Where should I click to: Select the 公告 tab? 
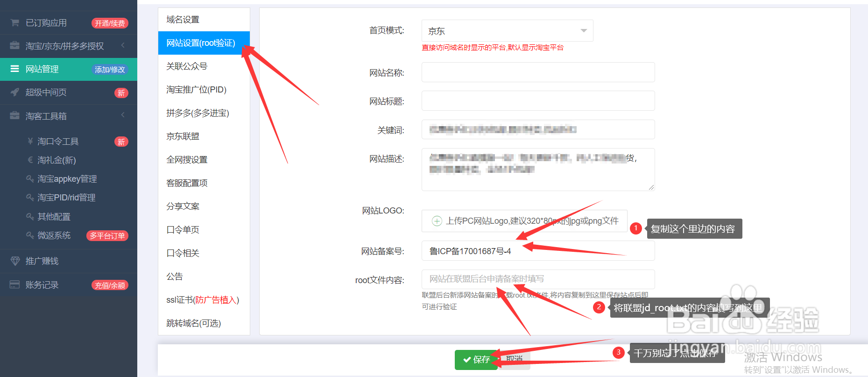tap(204, 277)
